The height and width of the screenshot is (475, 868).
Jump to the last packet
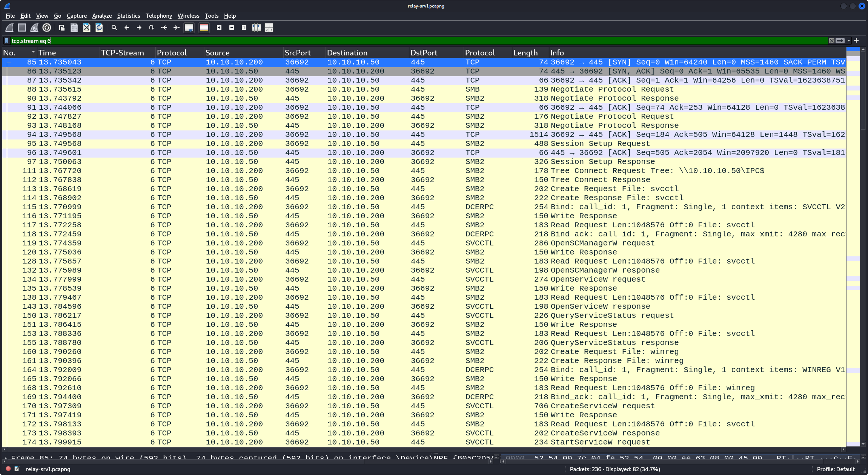tap(177, 28)
